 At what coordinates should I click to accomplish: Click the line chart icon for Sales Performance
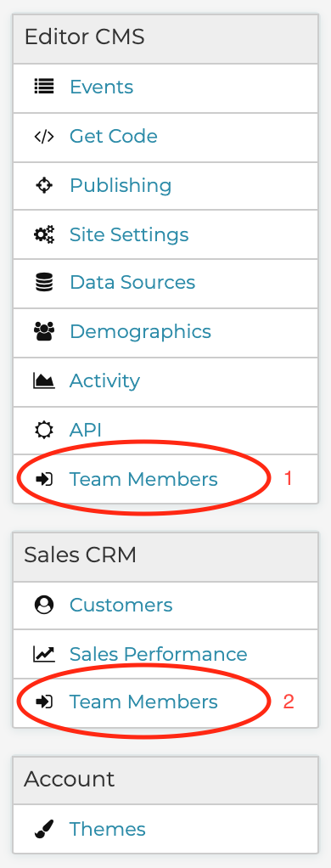coord(44,654)
